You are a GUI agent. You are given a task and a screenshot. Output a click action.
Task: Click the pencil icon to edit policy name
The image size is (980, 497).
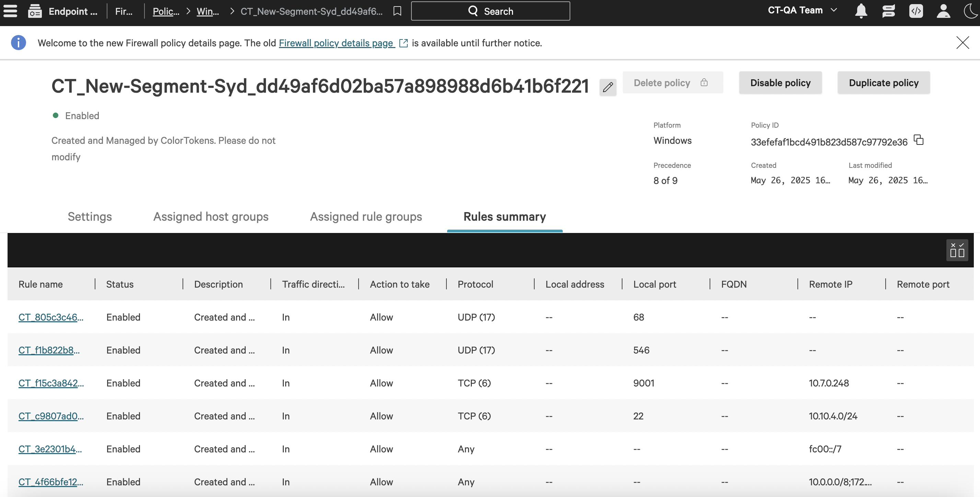608,87
